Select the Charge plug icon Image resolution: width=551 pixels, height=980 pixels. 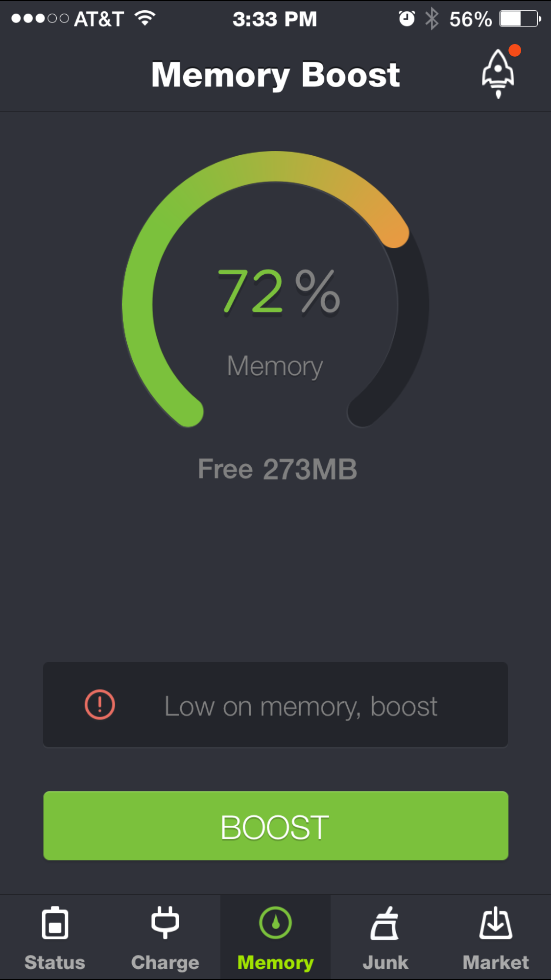165,923
